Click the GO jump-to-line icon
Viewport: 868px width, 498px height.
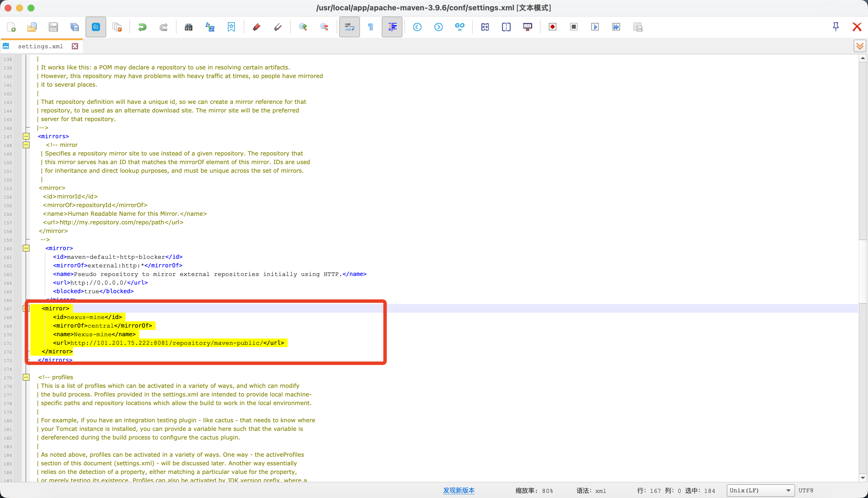coord(460,27)
